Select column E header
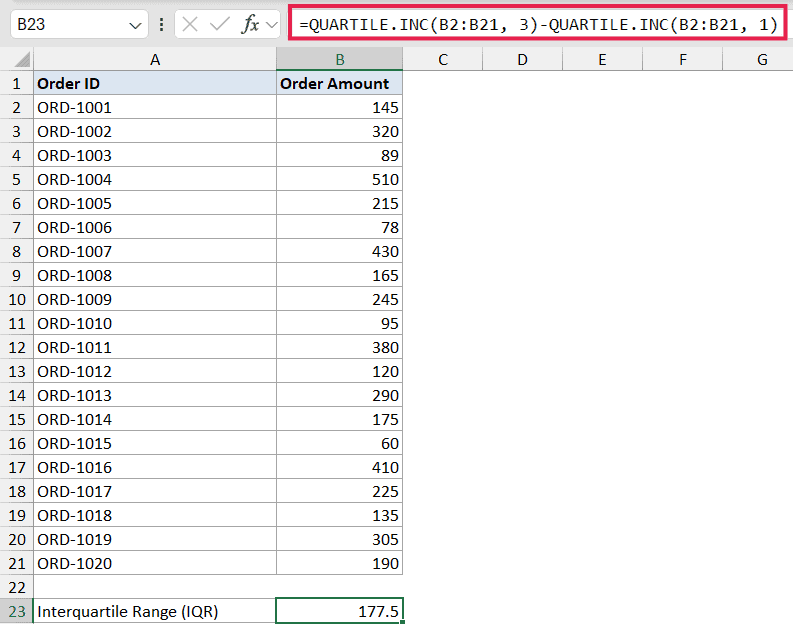The height and width of the screenshot is (624, 793). [x=602, y=60]
